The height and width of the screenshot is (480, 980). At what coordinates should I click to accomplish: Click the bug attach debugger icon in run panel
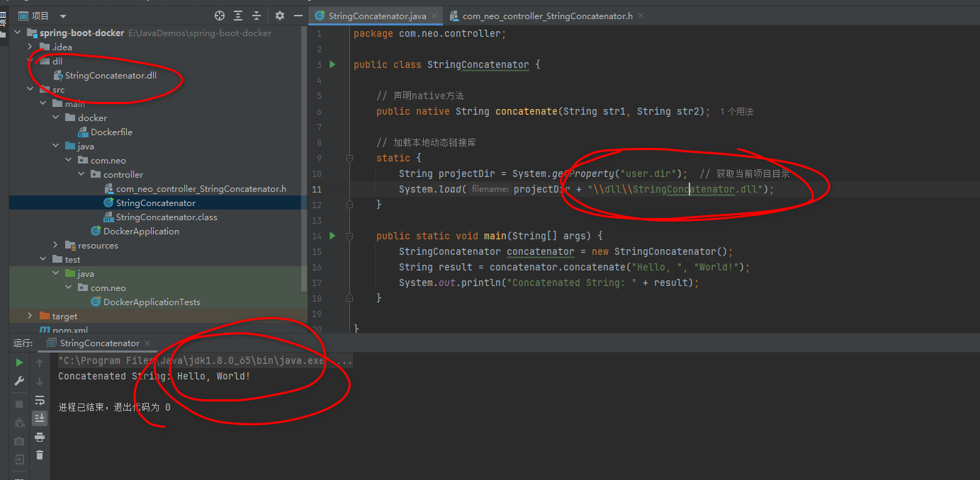[20, 423]
